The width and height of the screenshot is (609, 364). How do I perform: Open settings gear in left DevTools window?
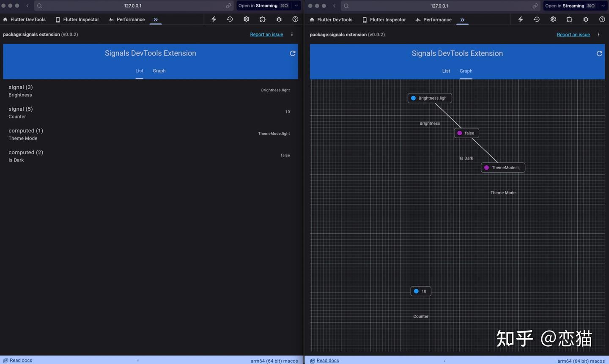tap(246, 19)
